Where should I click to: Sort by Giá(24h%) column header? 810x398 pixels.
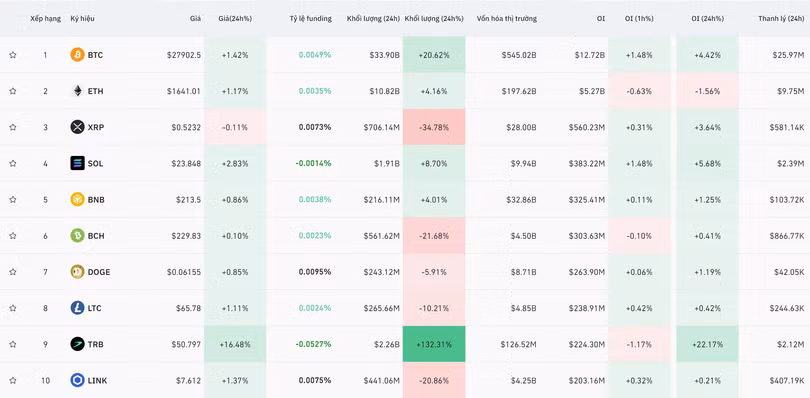(235, 19)
